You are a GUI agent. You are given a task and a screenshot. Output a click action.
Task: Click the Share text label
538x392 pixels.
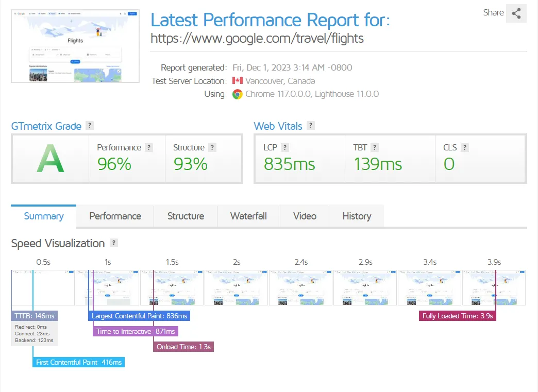(x=493, y=13)
